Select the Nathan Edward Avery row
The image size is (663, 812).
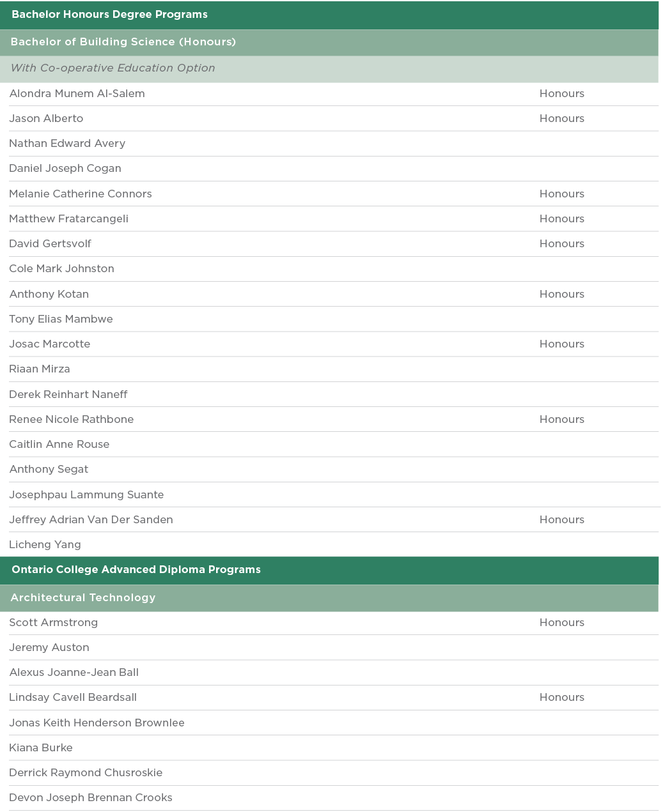coord(67,144)
